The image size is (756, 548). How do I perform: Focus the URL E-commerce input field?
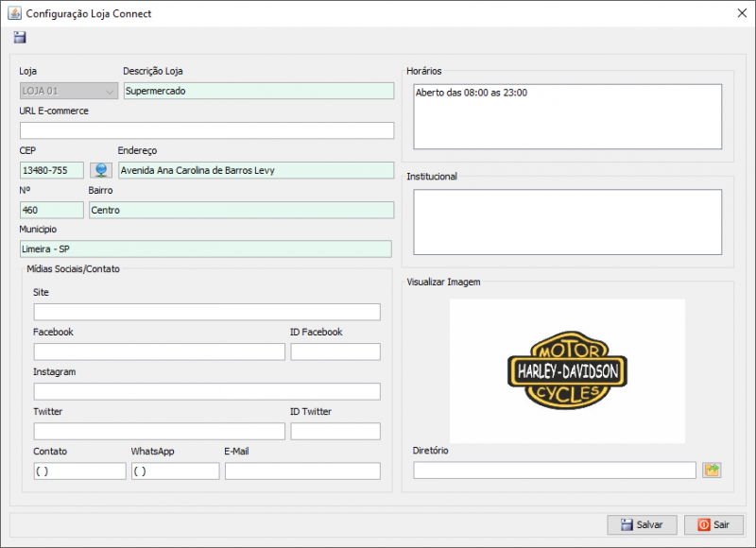[207, 130]
